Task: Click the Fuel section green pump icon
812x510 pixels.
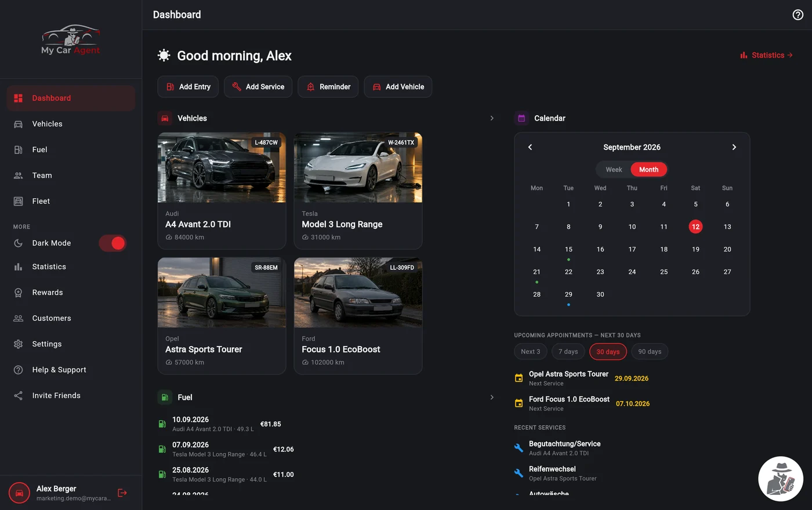Action: [x=165, y=398]
